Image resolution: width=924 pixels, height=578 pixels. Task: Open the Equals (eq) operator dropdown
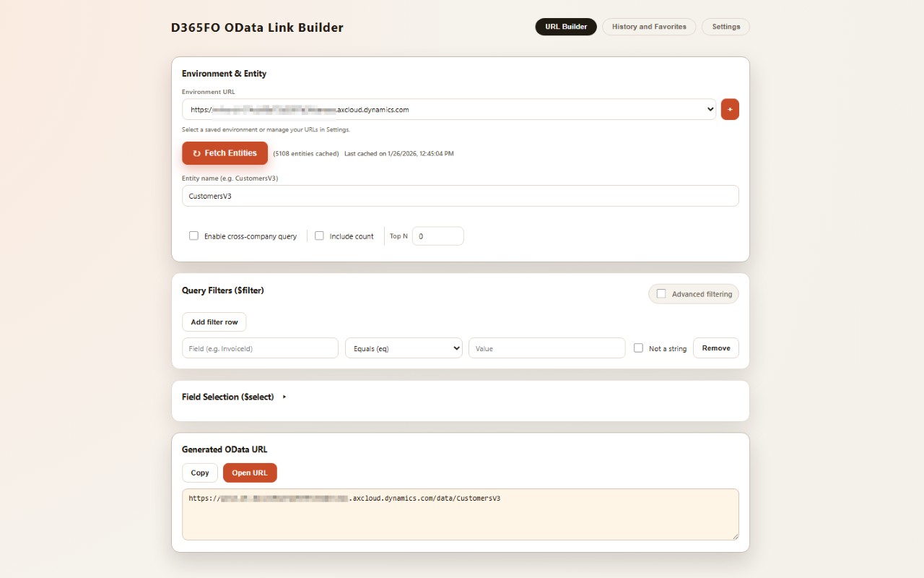(404, 348)
